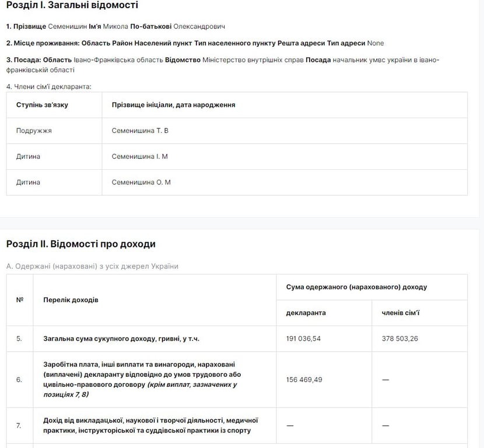Click the 'Розділ I. Загальні відомості' heading

[72, 6]
